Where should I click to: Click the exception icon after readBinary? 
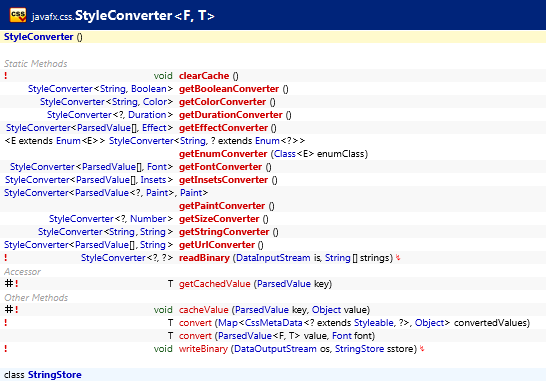398,258
